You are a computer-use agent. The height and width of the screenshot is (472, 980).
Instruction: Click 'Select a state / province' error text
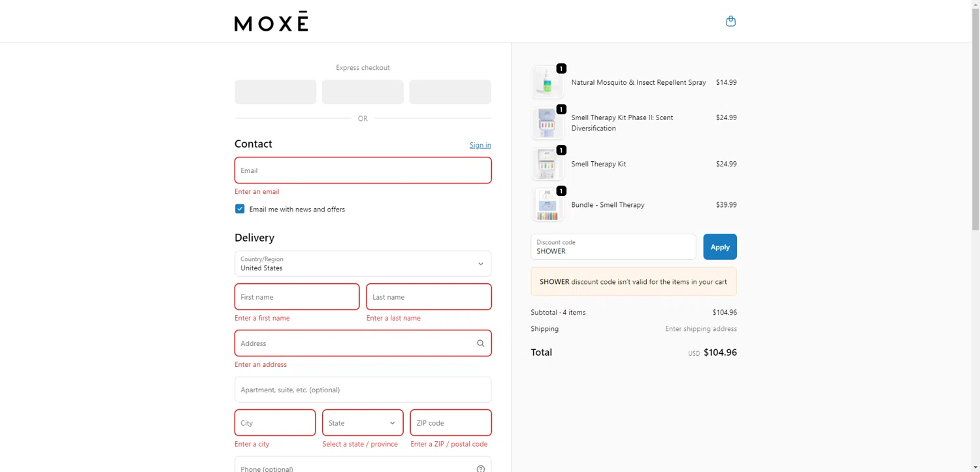pyautogui.click(x=360, y=445)
